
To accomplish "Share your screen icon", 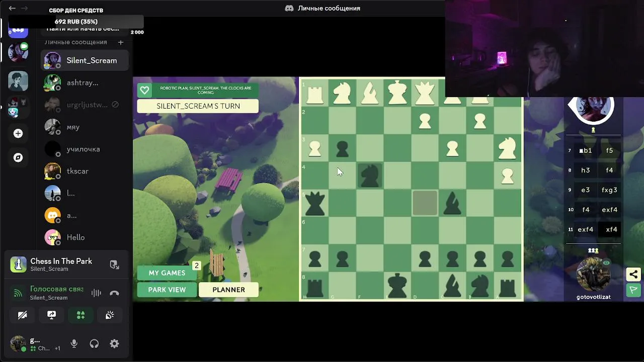I will 51,315.
